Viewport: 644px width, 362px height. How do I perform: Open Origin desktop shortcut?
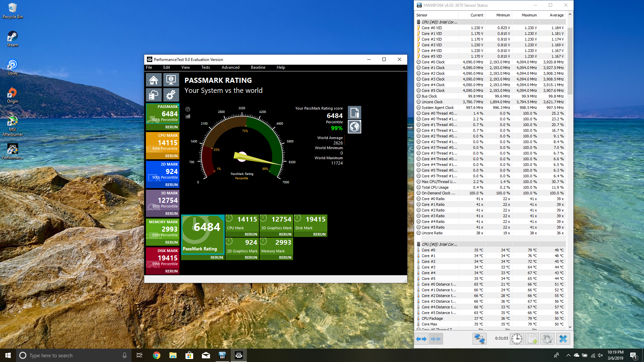12,95
